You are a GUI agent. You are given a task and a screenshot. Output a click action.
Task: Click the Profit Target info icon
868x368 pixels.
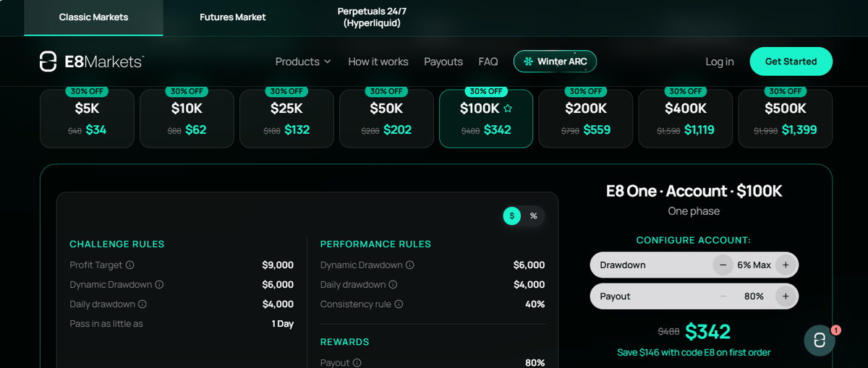tap(130, 265)
